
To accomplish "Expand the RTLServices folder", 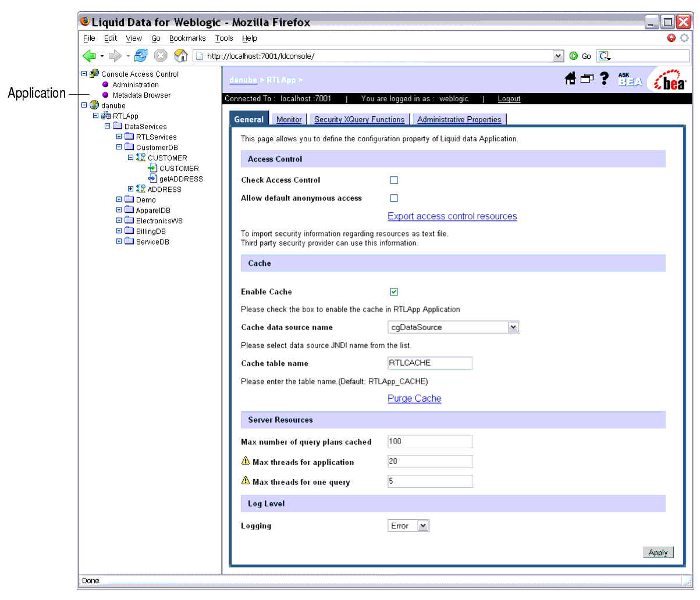I will [119, 137].
